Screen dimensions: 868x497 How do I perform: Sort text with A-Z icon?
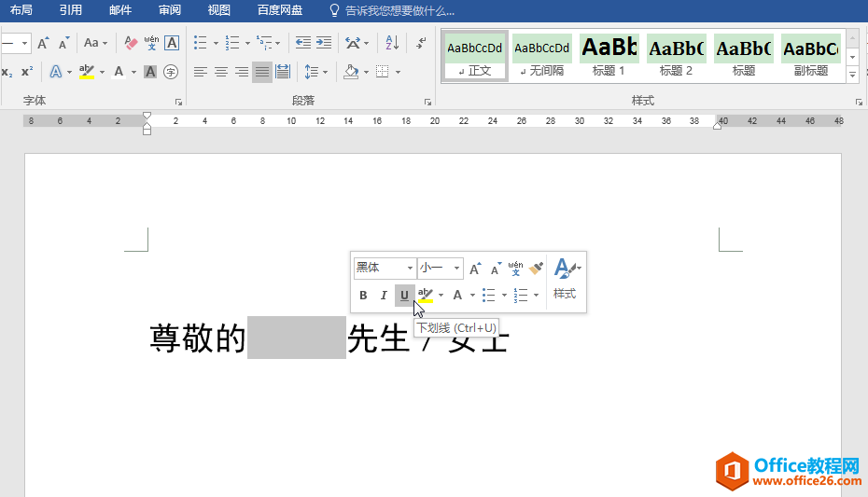pos(392,43)
